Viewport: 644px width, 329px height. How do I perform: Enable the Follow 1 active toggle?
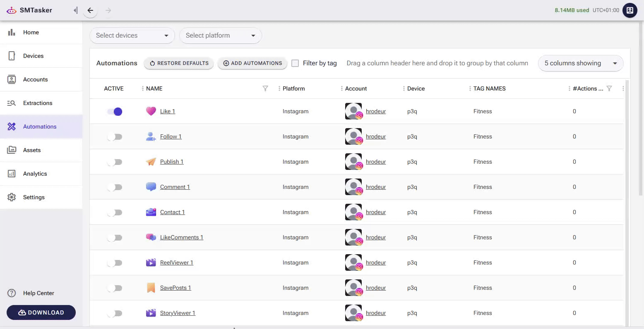(x=115, y=137)
